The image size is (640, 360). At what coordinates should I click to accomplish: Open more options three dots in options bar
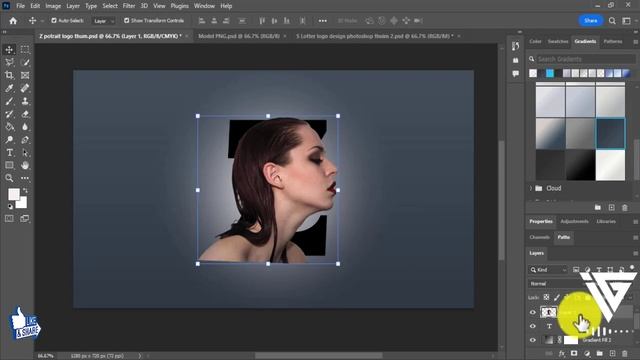[322, 21]
